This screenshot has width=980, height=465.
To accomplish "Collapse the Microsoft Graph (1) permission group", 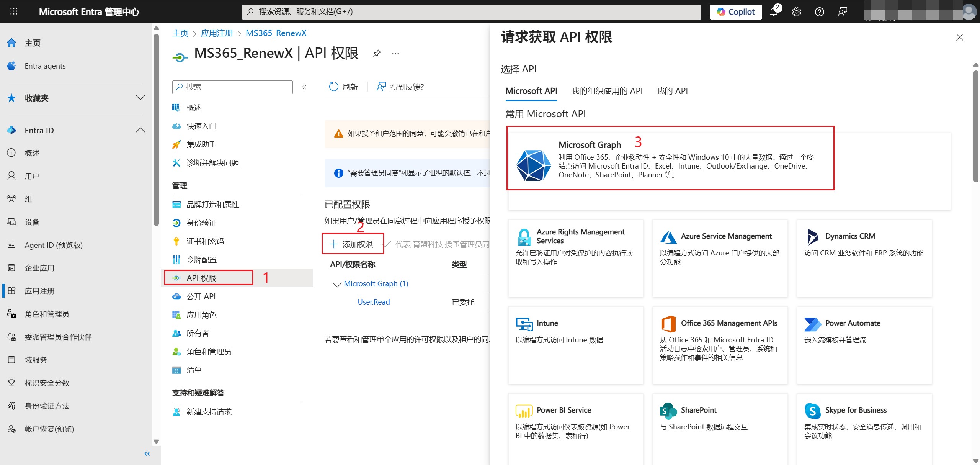I will pos(337,284).
